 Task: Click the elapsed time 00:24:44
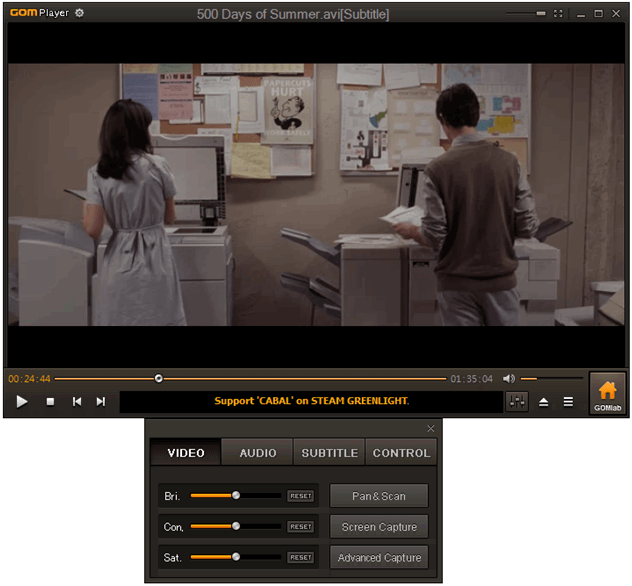[x=29, y=379]
